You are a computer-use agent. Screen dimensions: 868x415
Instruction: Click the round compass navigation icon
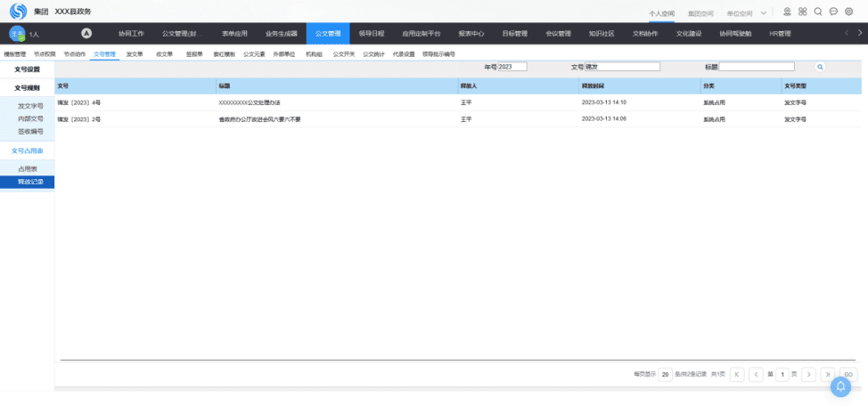pyautogui.click(x=86, y=33)
